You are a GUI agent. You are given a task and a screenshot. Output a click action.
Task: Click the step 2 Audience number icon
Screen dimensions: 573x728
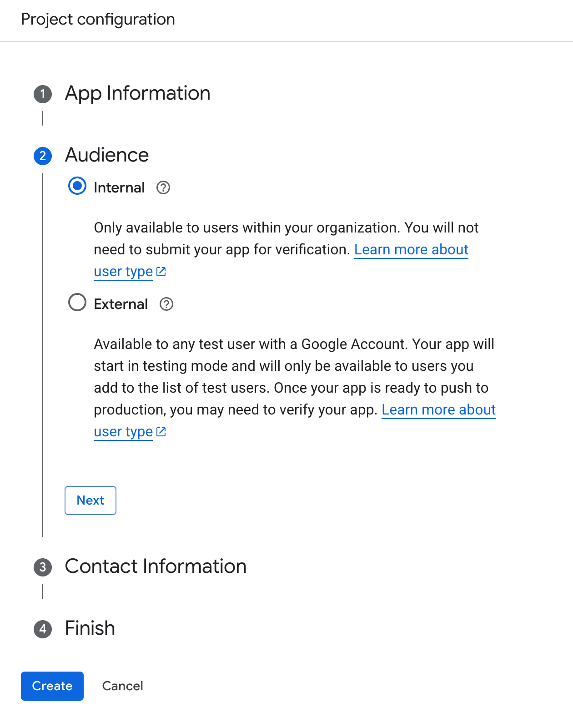[x=43, y=156]
